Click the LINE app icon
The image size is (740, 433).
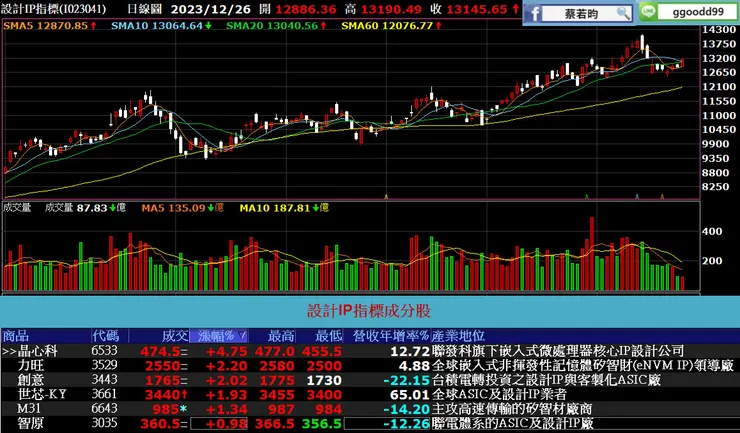(648, 12)
